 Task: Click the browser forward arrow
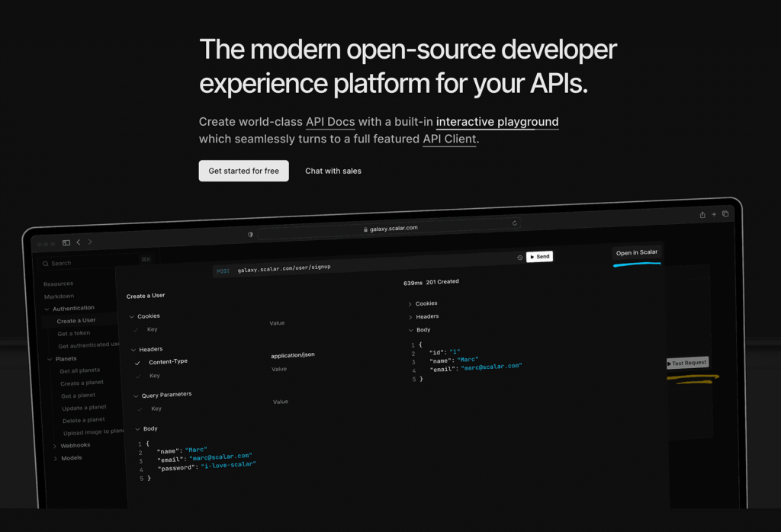click(x=90, y=242)
